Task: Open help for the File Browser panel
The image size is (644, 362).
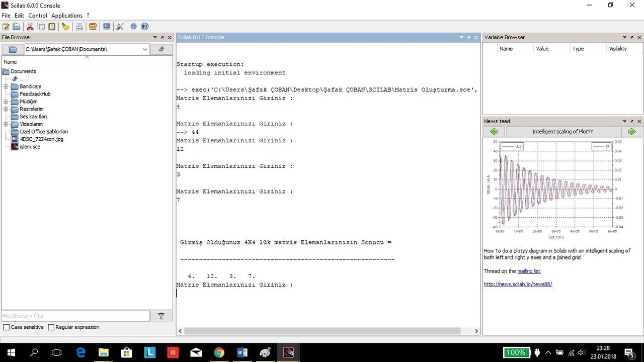Action: pyautogui.click(x=155, y=37)
